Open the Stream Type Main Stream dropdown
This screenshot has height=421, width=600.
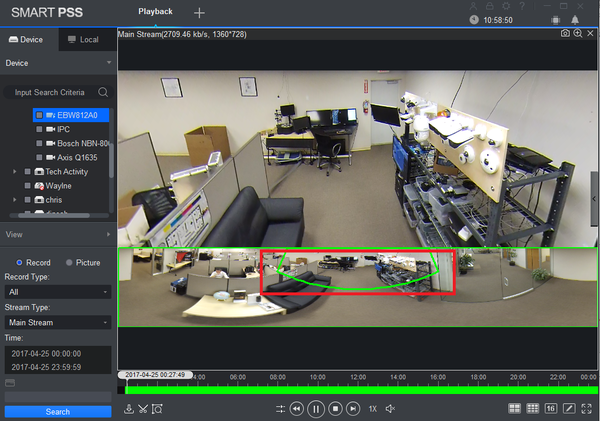point(58,323)
